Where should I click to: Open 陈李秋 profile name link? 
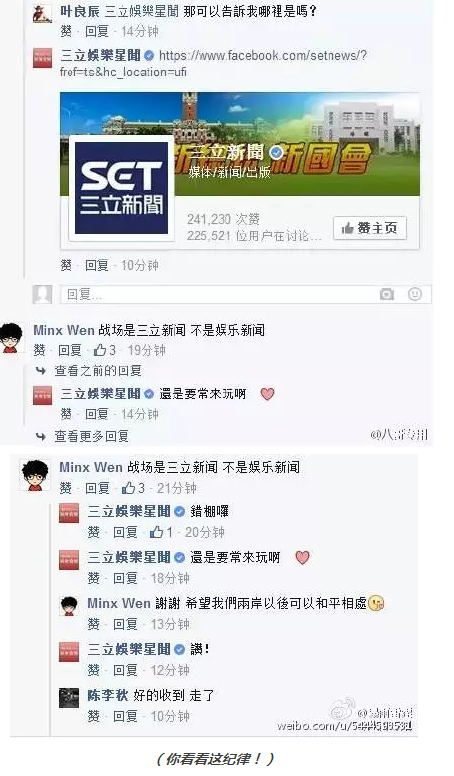tap(107, 695)
